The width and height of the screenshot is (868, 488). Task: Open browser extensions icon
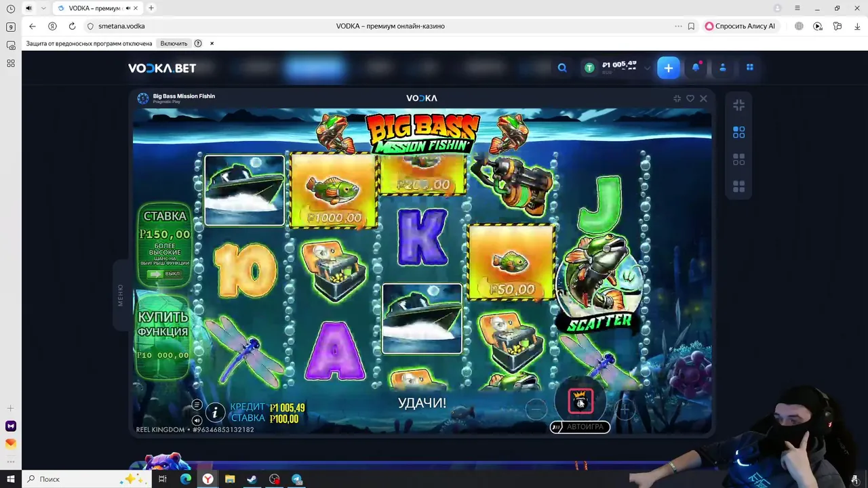click(x=837, y=26)
